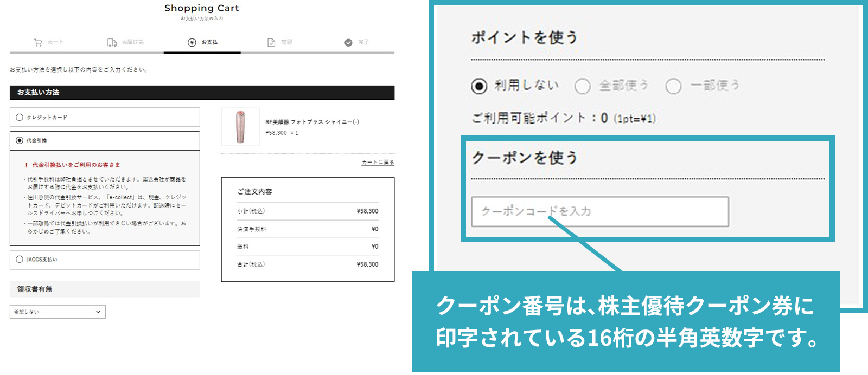Click the completion checkmark step icon
Image resolution: width=868 pixels, height=375 pixels.
[348, 42]
